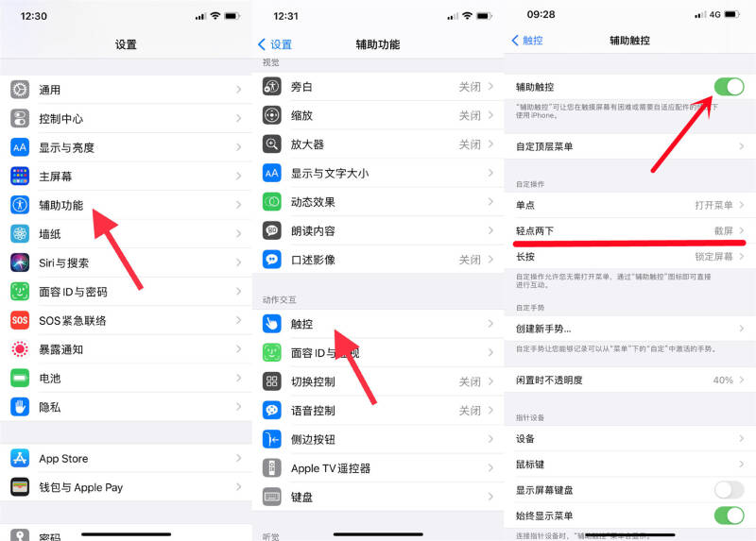Tap the 钱包与Apple Pay wallet icon

coord(20,487)
